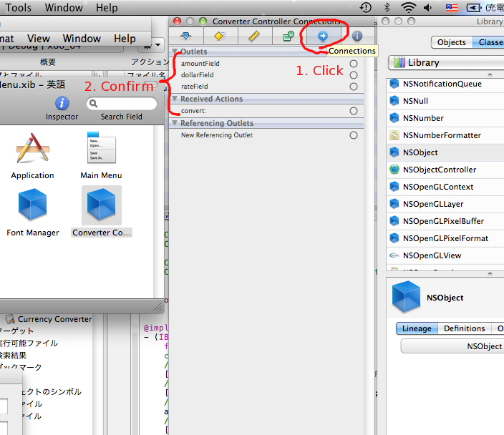
Task: Click the NSObject lineage button
Action: 452,346
